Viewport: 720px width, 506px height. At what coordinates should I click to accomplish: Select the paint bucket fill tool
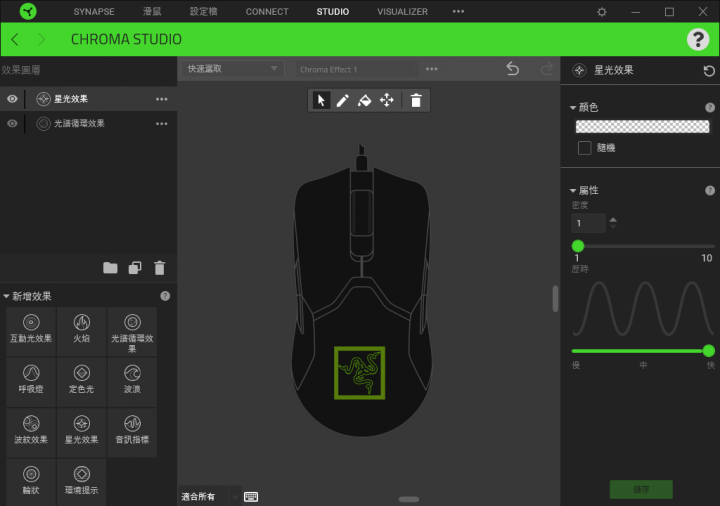[x=365, y=100]
